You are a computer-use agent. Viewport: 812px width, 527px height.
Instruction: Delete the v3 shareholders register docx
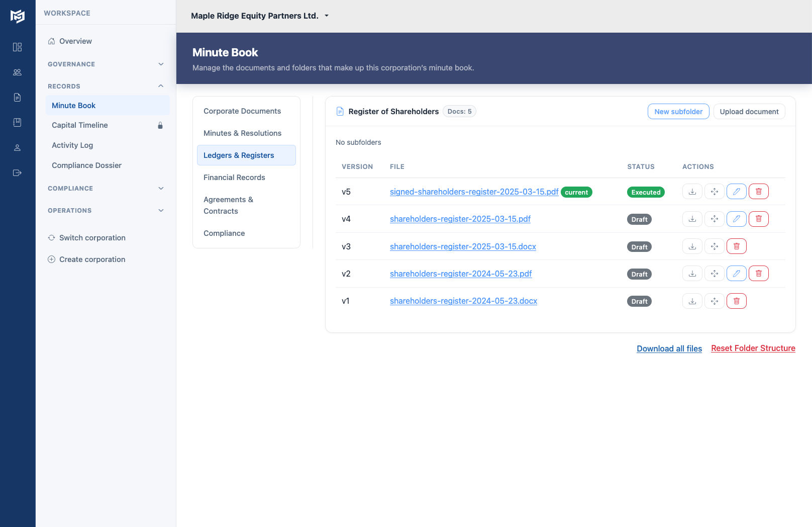(736, 246)
